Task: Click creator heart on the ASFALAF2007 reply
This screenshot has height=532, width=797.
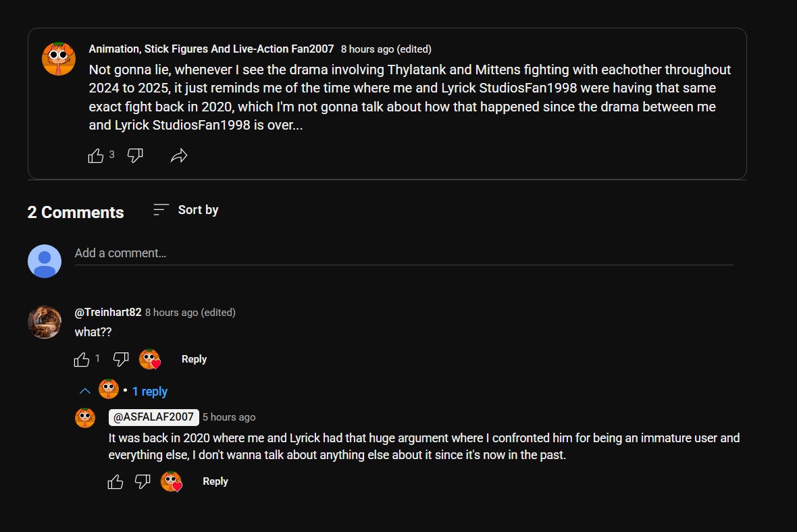Action: click(171, 481)
